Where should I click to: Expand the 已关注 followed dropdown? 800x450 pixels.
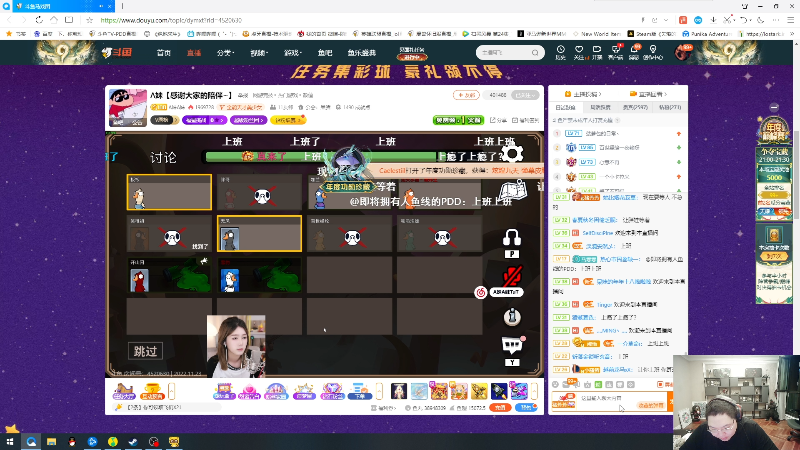pyautogui.click(x=525, y=95)
